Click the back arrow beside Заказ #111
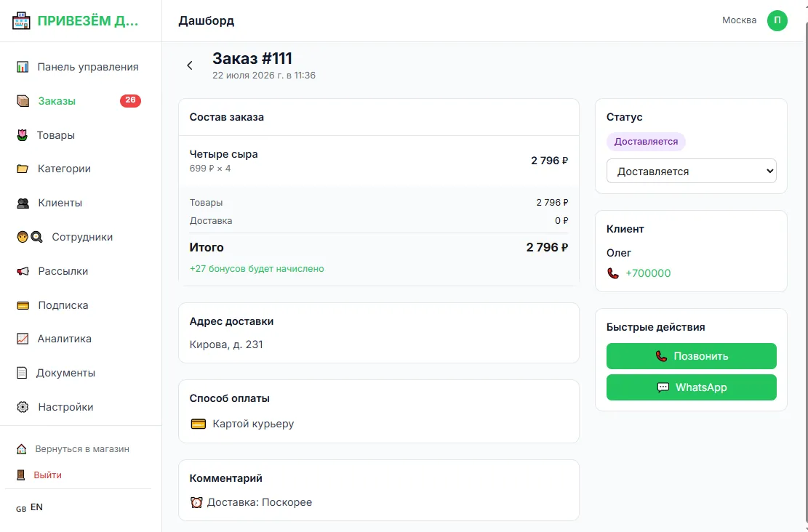The height and width of the screenshot is (532, 808). (190, 65)
